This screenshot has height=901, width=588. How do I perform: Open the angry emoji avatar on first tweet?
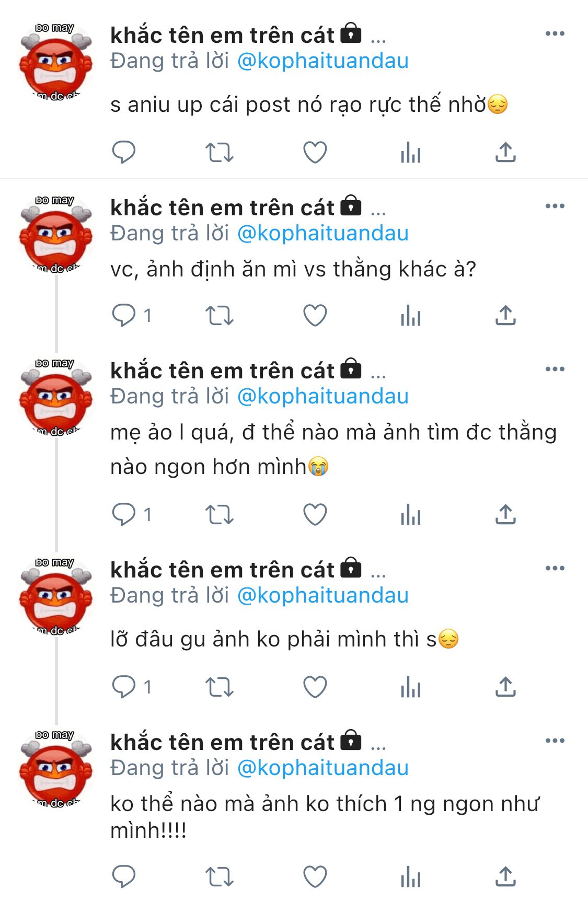55,62
